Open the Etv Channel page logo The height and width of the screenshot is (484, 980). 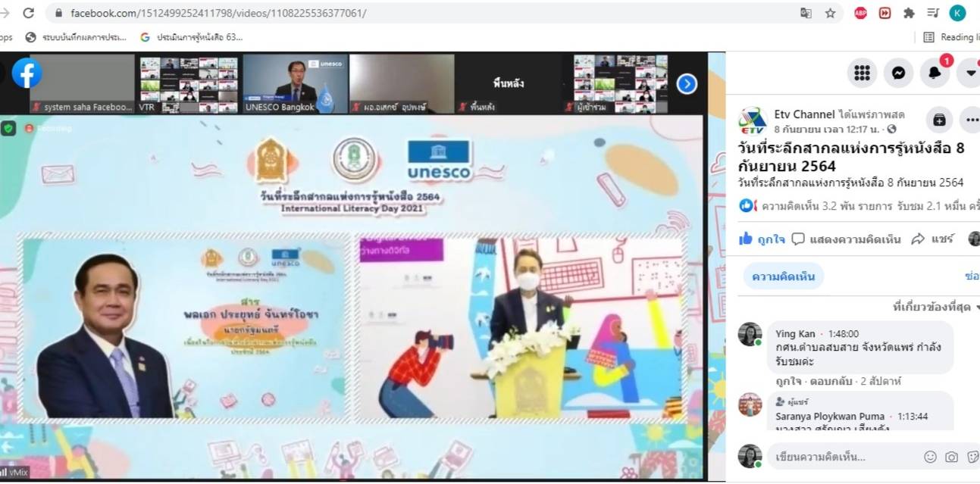752,120
